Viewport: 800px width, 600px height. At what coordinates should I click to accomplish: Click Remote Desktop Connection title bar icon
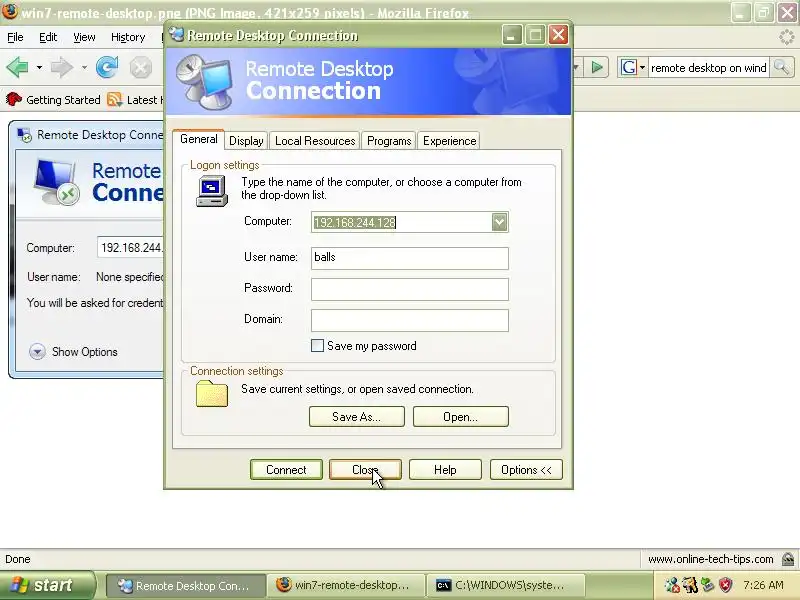tap(177, 35)
